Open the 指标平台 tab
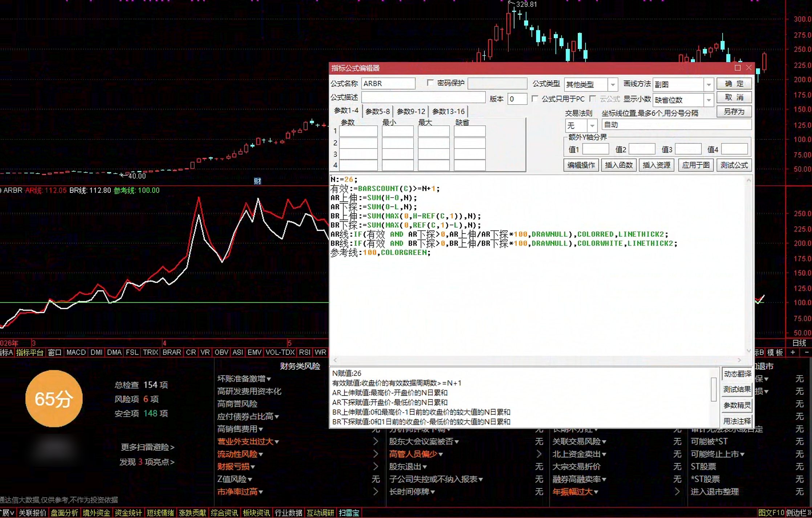 [x=30, y=352]
